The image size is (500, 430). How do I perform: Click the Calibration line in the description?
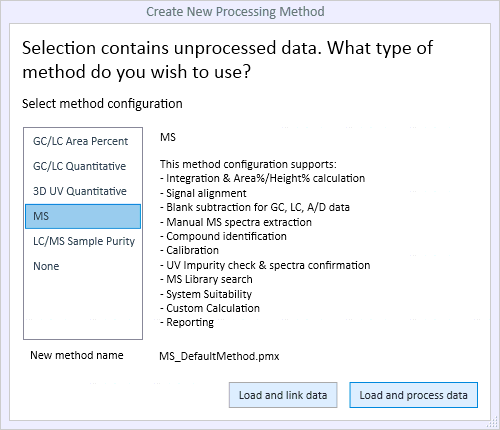point(189,250)
